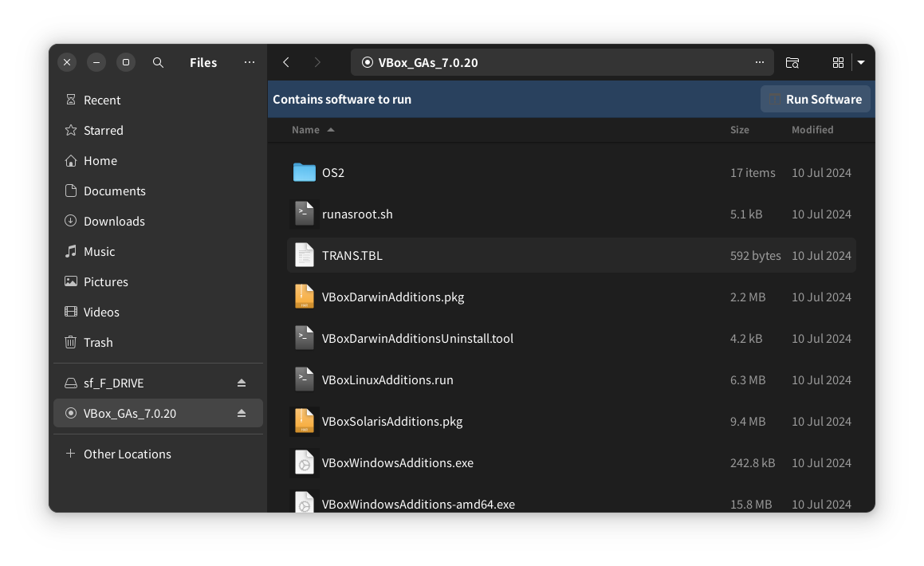Click the search everywhere folder icon
Image resolution: width=924 pixels, height=566 pixels.
[x=792, y=62]
